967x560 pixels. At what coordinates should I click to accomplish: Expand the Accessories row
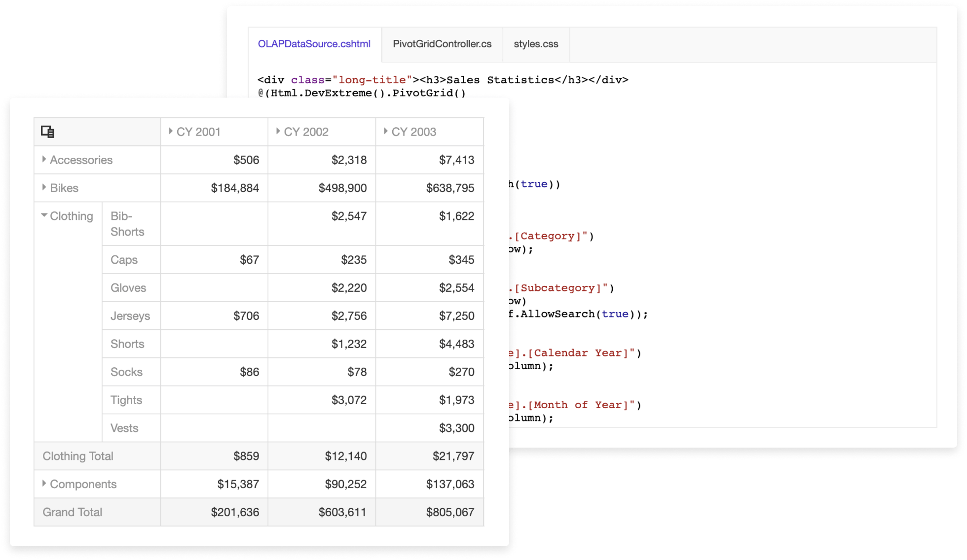tap(44, 159)
